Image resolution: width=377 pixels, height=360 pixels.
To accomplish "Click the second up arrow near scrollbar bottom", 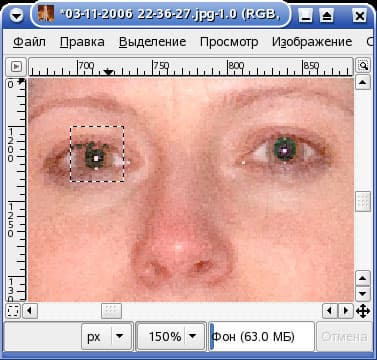I will pos(363,278).
